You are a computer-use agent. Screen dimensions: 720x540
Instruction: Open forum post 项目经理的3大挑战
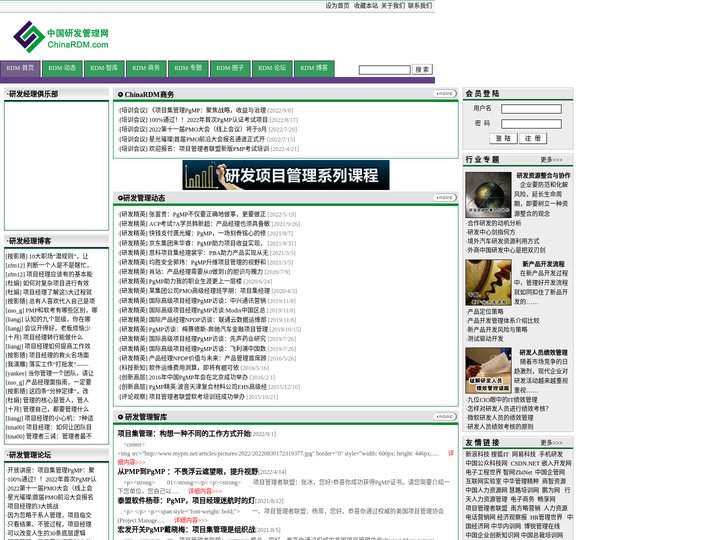[x=33, y=506]
